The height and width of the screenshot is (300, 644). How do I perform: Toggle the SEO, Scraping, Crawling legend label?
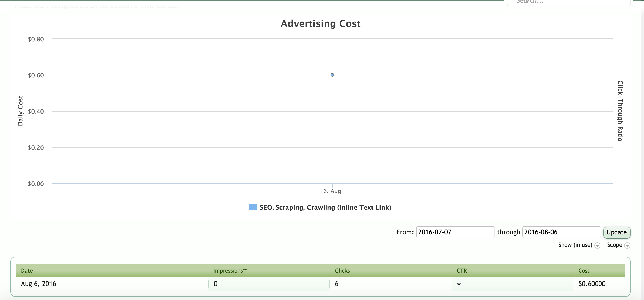click(x=325, y=207)
